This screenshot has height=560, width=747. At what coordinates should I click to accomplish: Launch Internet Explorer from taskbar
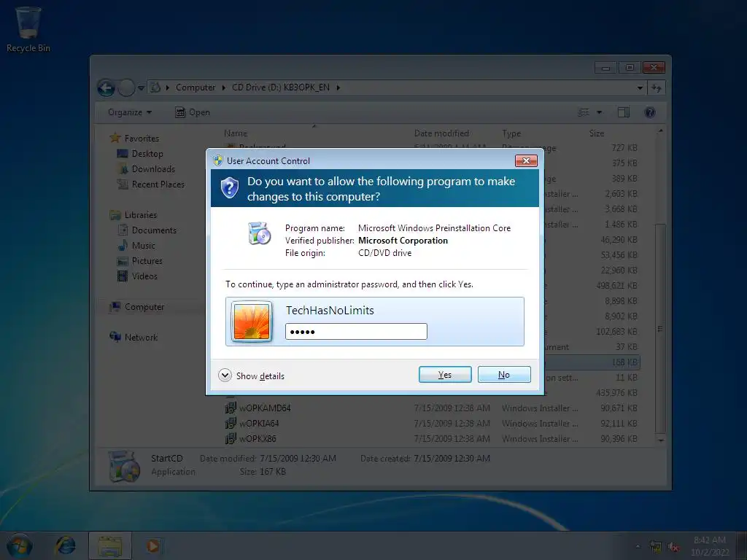click(65, 545)
